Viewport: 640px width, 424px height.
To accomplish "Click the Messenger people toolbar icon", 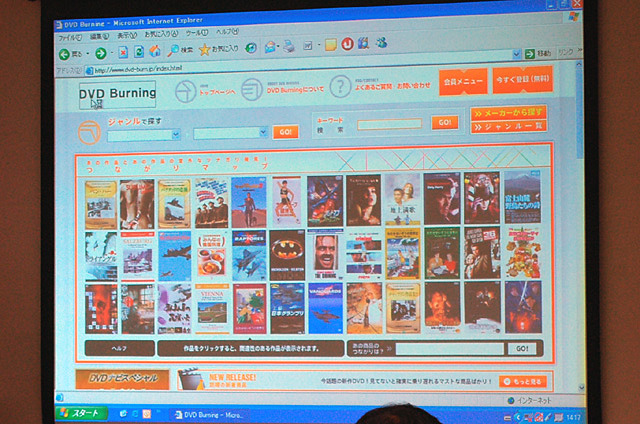I will [382, 42].
